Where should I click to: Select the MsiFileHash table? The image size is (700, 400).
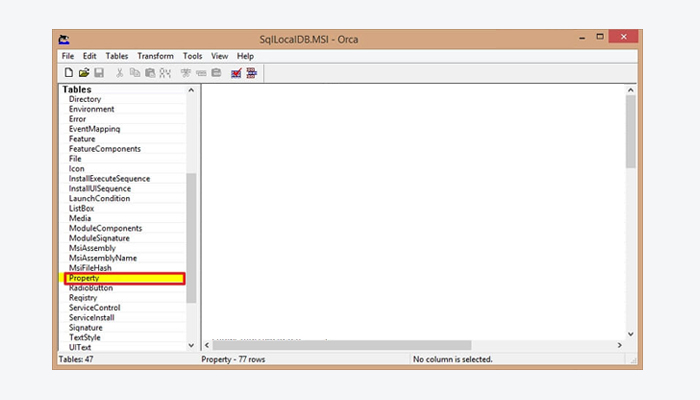(90, 268)
